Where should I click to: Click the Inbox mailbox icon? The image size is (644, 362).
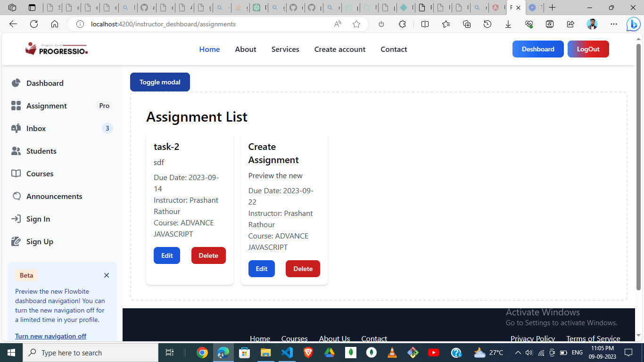(16, 128)
